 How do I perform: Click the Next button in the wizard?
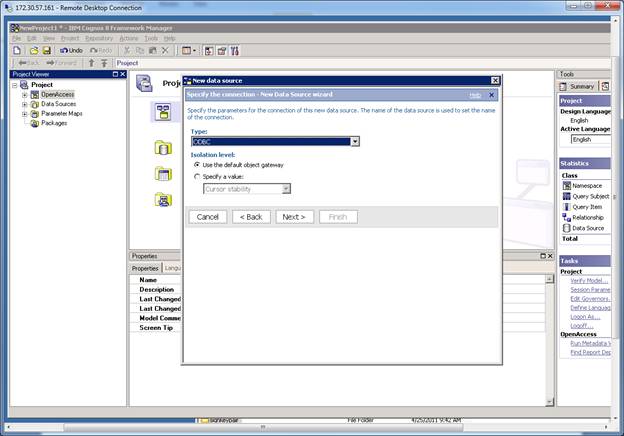pyautogui.click(x=294, y=216)
